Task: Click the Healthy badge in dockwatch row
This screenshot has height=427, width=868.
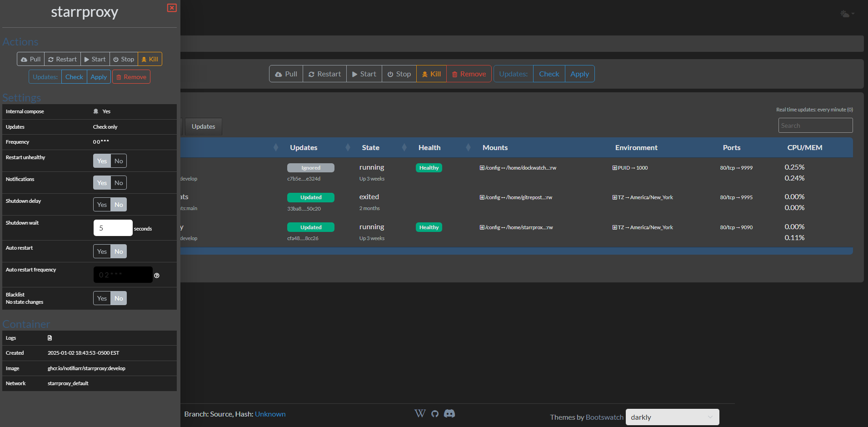Action: (429, 168)
